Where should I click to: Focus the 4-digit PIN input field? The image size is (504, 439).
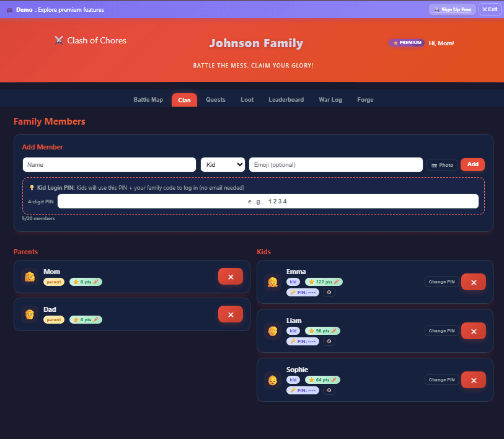coord(268,202)
